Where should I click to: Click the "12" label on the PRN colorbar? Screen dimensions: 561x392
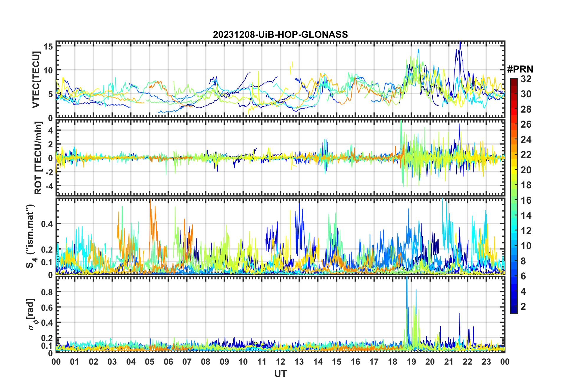[x=526, y=231]
